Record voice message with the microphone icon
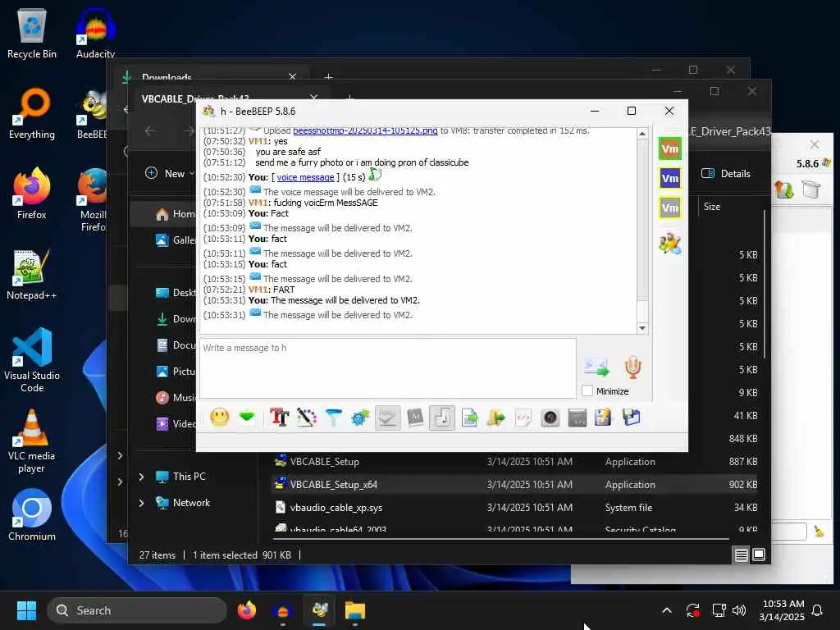 632,367
